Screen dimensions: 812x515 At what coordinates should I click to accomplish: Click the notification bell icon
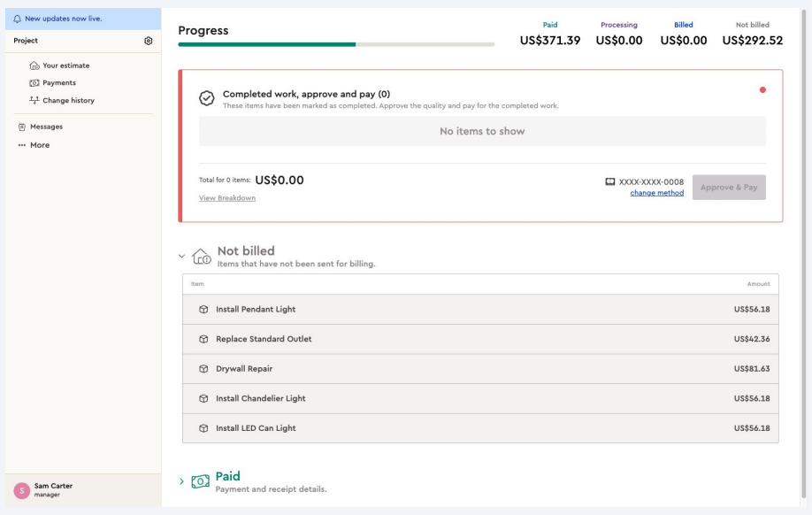[x=18, y=19]
